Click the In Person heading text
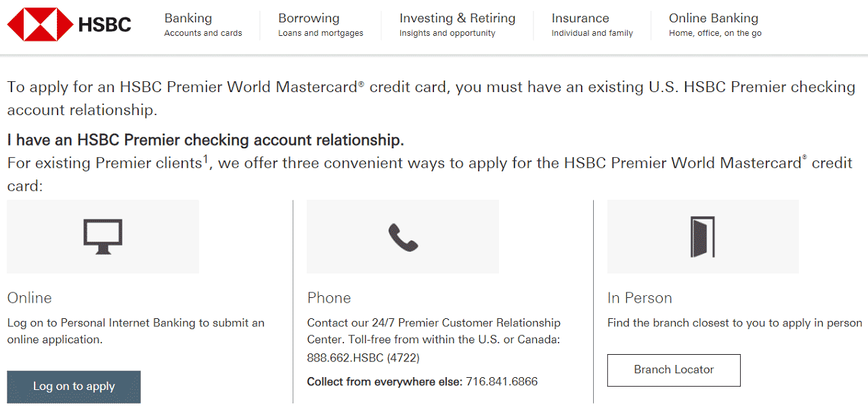 (x=639, y=297)
